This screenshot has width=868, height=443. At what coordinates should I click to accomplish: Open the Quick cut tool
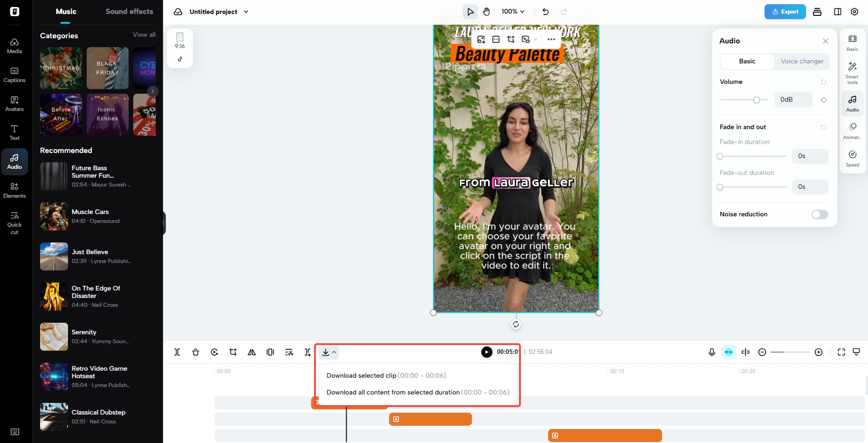tap(14, 222)
